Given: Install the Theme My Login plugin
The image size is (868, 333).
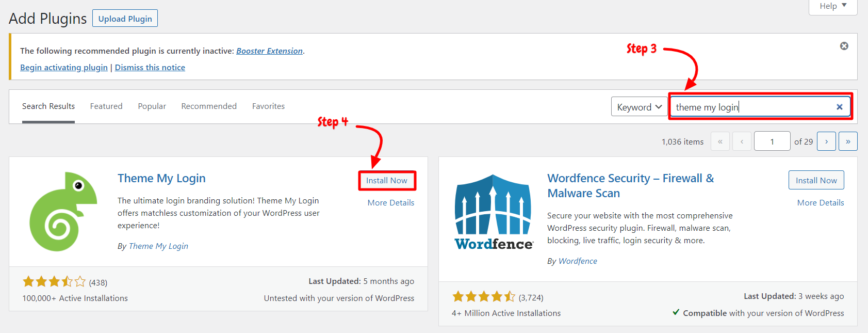Looking at the screenshot, I should [x=387, y=181].
